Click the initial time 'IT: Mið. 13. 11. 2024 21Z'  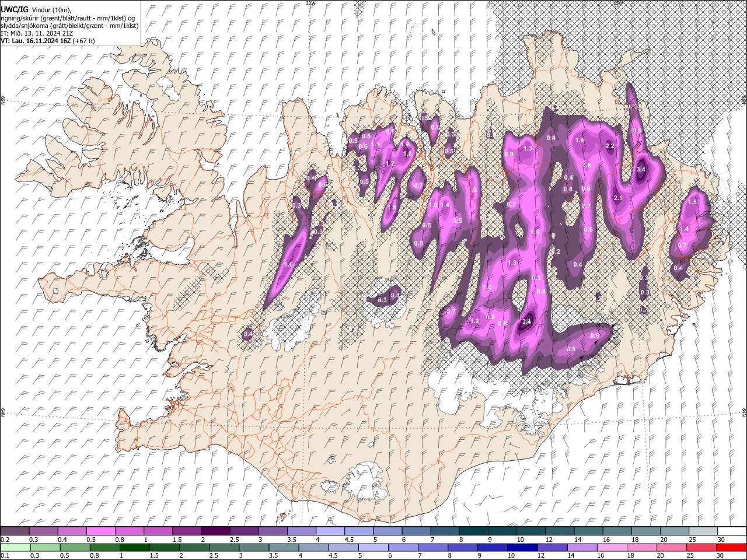coord(36,33)
